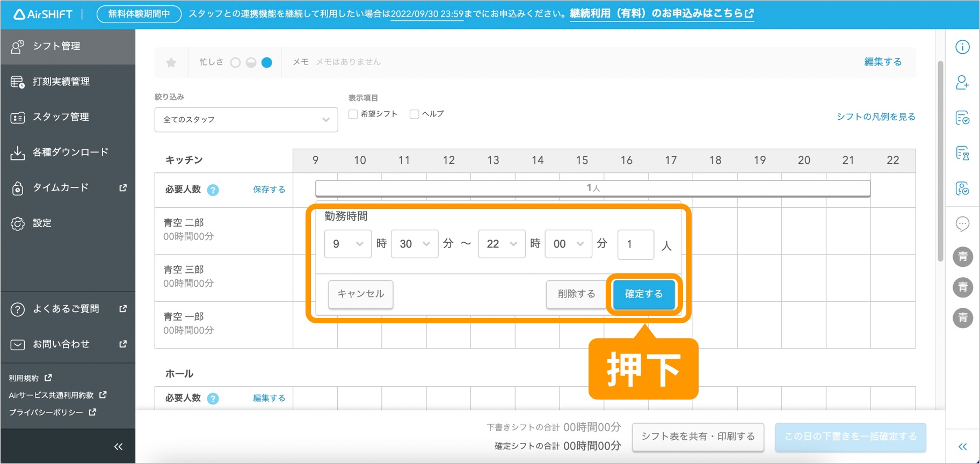Click the question mark icon beside よくあるご質問
980x464 pixels.
point(18,309)
